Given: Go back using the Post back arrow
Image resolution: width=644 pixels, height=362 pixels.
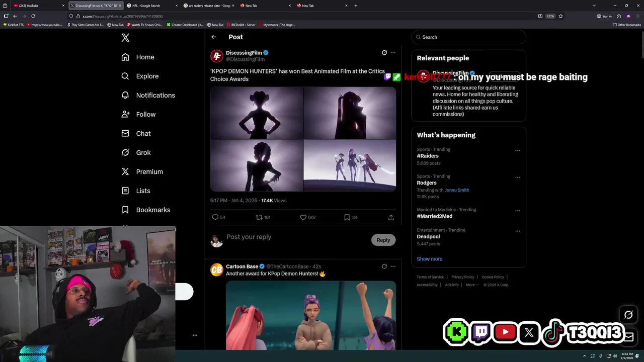Looking at the screenshot, I should point(214,37).
